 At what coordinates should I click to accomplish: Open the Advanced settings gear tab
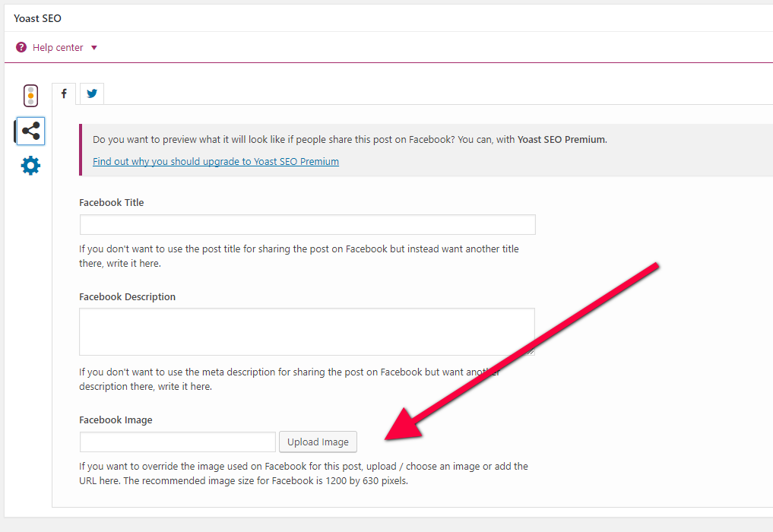pos(30,166)
